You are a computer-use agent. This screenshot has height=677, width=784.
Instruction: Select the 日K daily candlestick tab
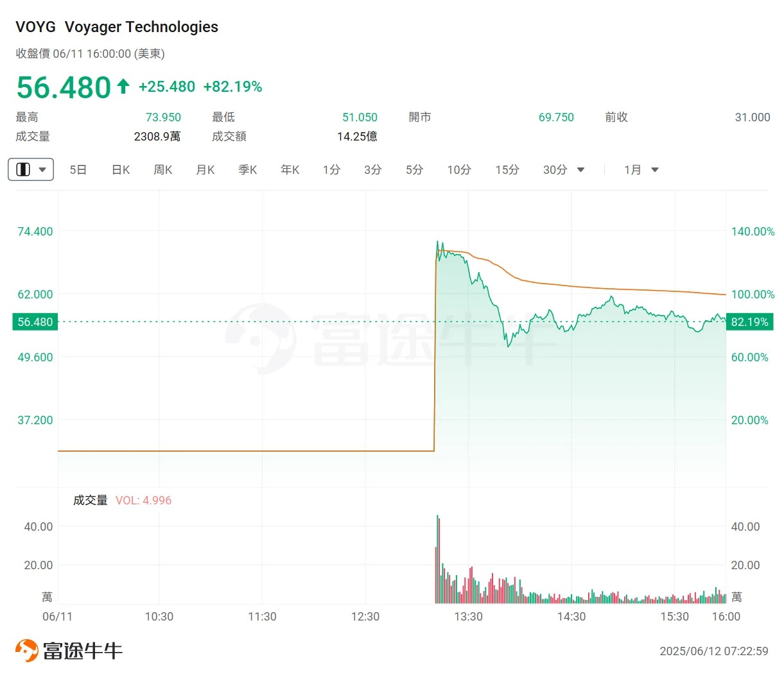[121, 170]
